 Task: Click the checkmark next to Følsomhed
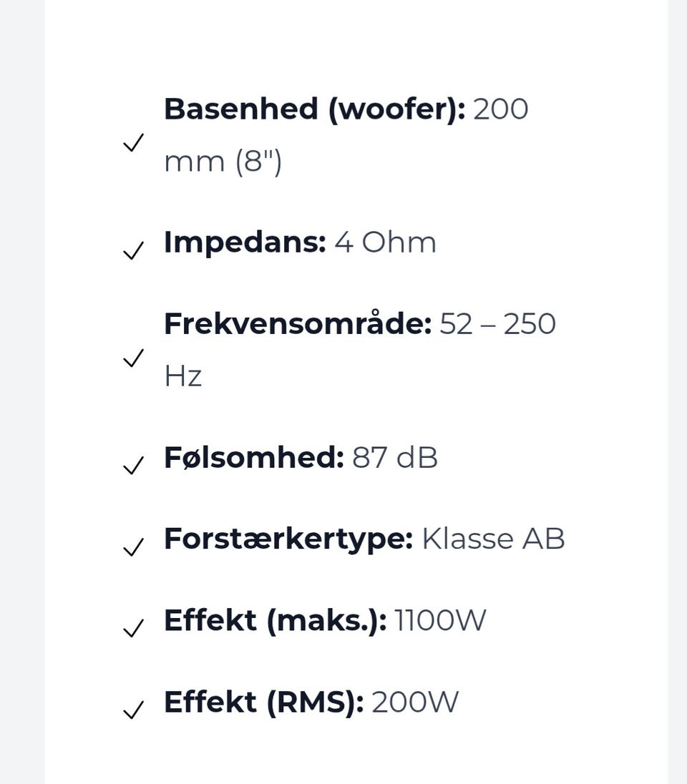tap(133, 466)
